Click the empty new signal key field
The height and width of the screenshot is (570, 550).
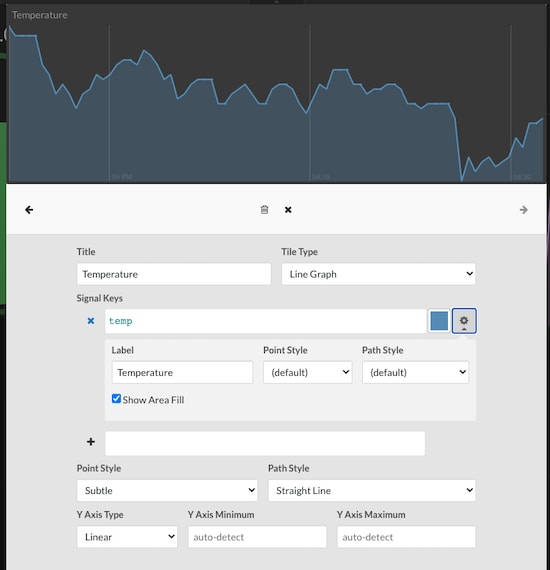tap(265, 443)
